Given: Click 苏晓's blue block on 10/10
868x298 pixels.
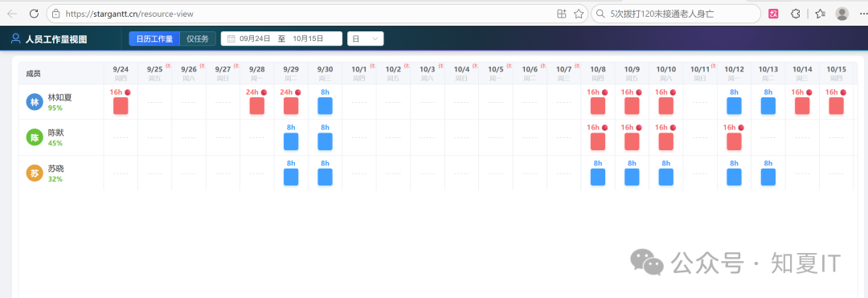Looking at the screenshot, I should 666,177.
